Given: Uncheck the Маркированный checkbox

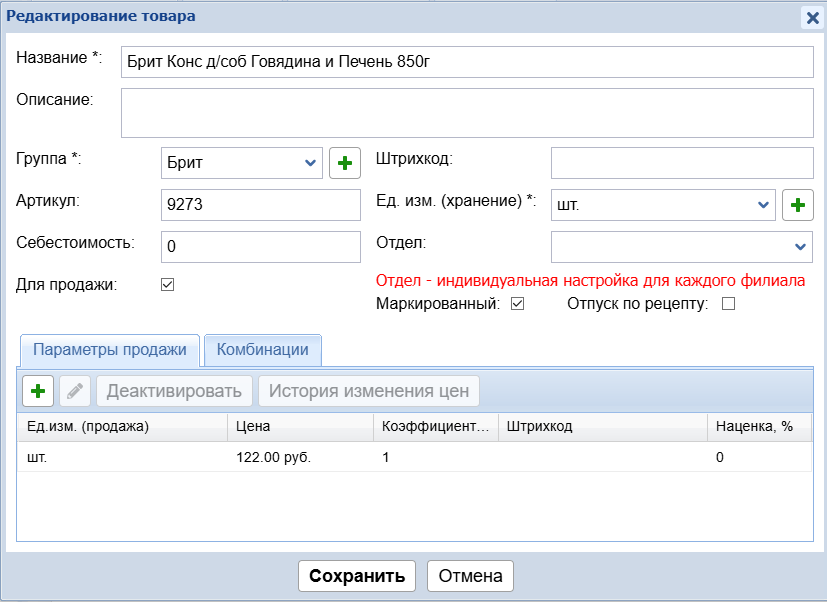Looking at the screenshot, I should coord(517,304).
